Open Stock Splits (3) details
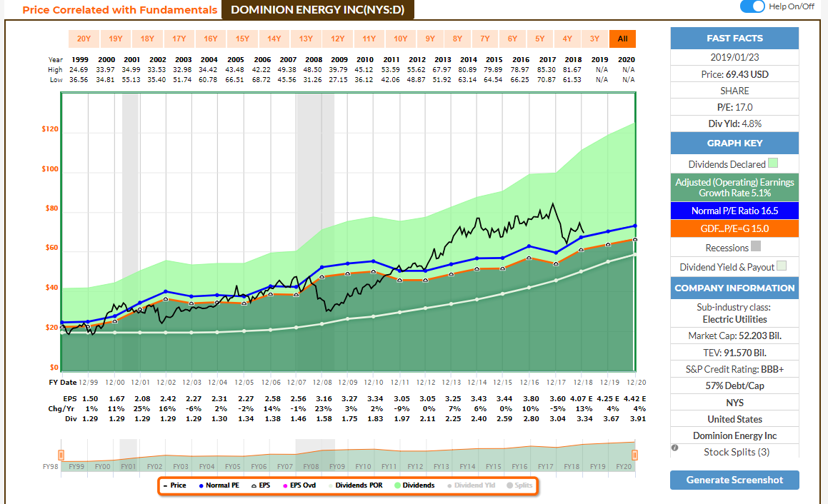 point(736,453)
